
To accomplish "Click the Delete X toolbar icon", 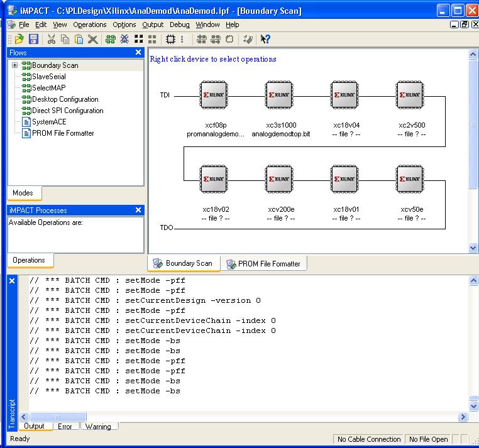I will coord(92,39).
